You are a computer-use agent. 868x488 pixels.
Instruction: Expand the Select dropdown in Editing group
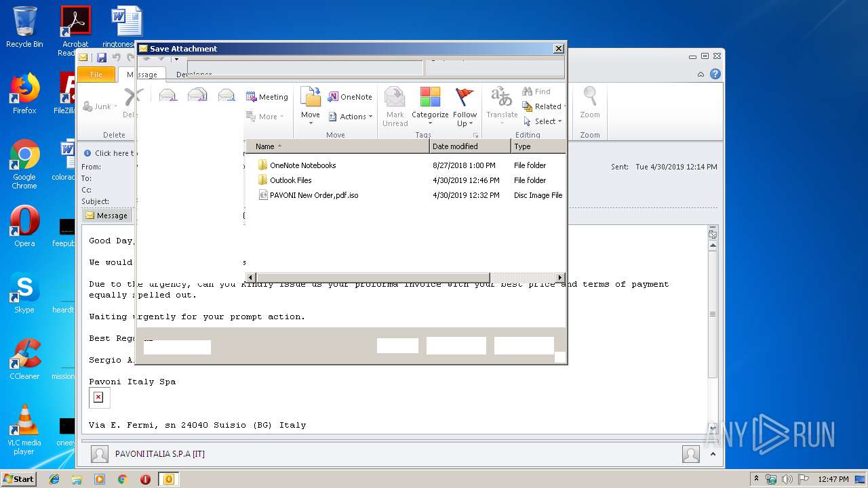tap(543, 121)
